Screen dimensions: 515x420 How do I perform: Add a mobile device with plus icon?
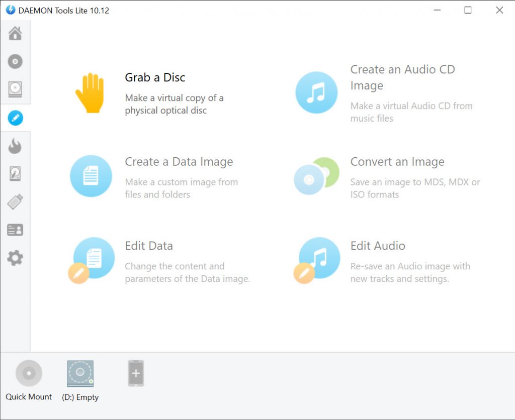pyautogui.click(x=136, y=373)
